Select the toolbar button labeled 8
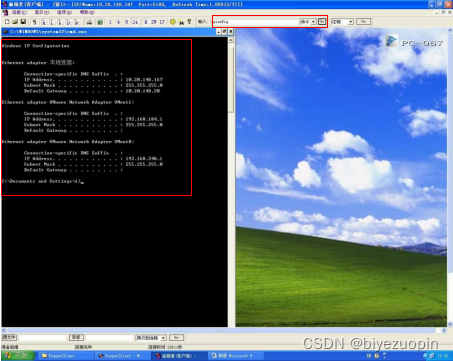 click(x=126, y=22)
